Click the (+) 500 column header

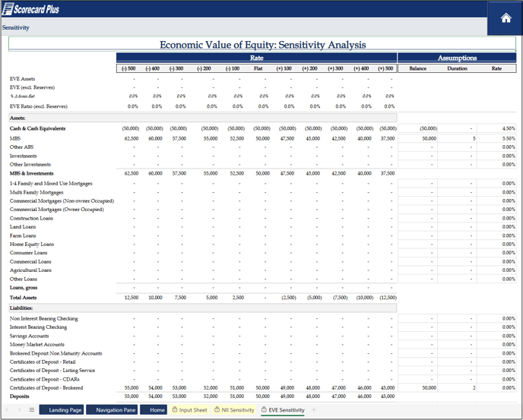(x=385, y=68)
